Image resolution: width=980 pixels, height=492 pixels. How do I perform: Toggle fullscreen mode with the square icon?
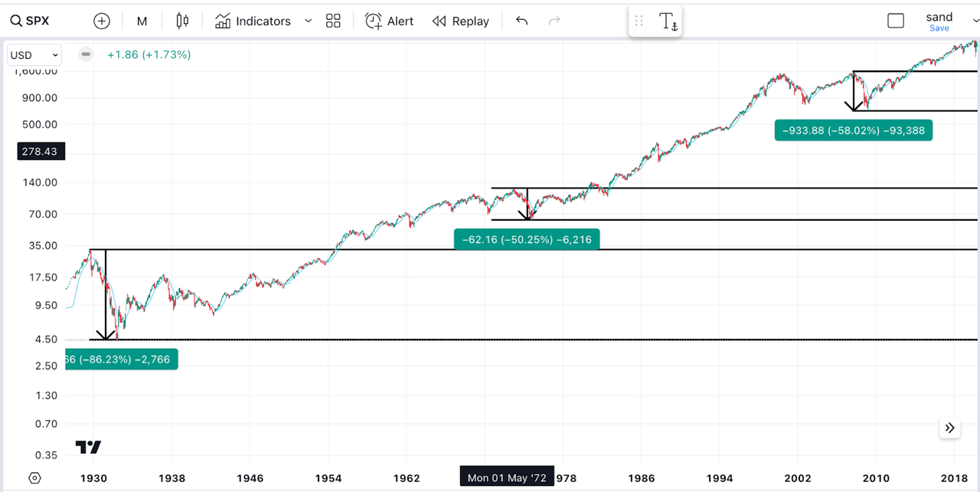point(895,21)
